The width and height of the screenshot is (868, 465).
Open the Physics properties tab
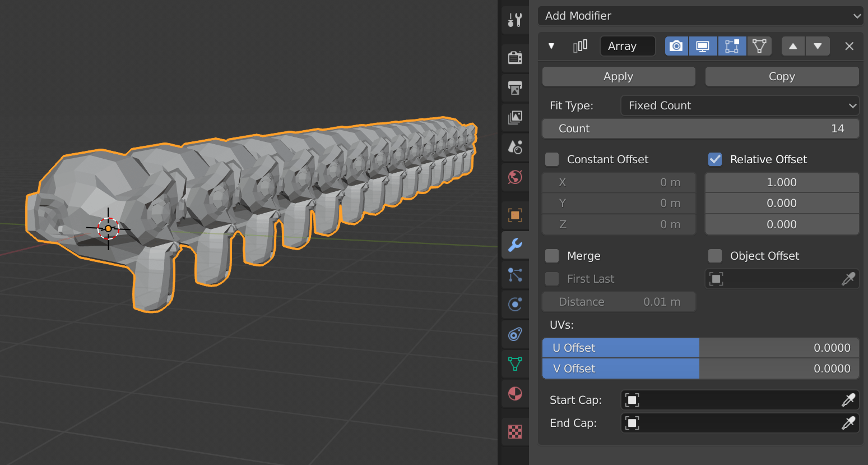pos(515,304)
